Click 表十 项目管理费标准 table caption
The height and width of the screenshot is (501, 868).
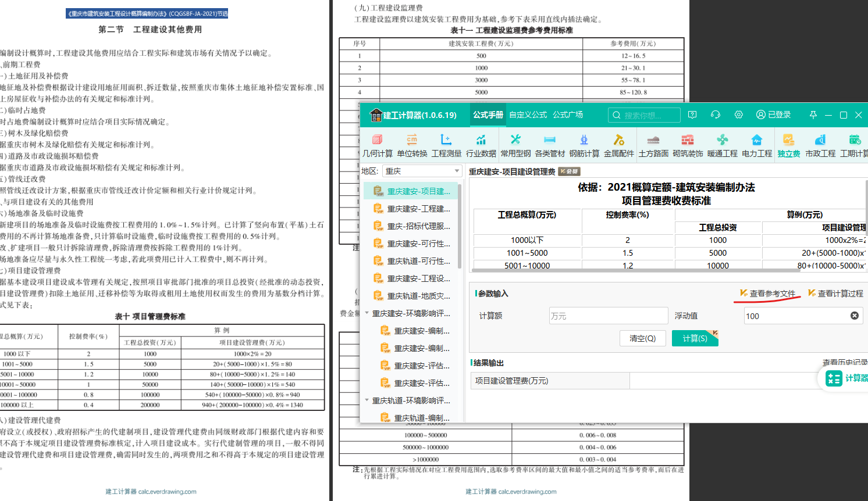pyautogui.click(x=150, y=317)
